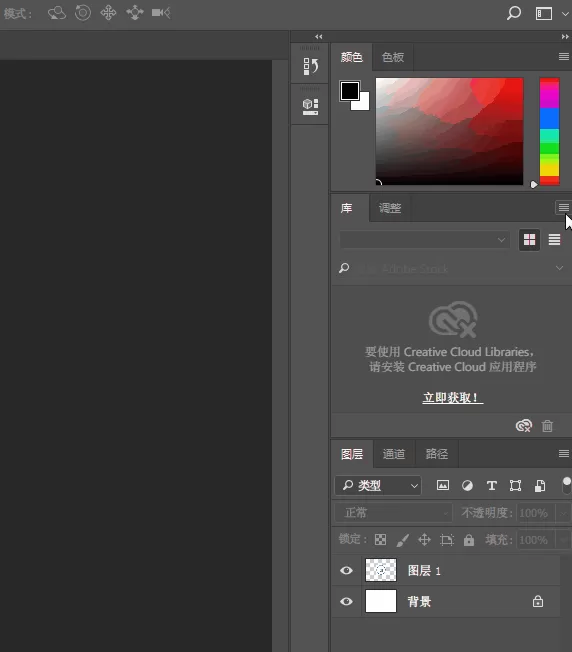Toggle the layer filtering on/off switch
Viewport: 572px width, 652px height.
click(567, 485)
